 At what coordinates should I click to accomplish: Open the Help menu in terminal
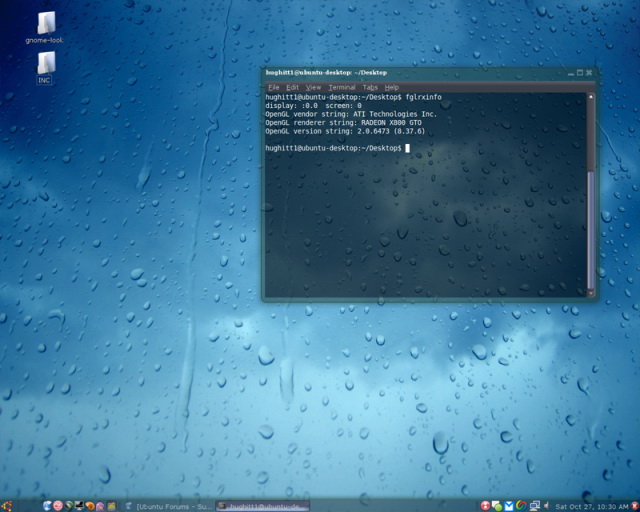(391, 87)
